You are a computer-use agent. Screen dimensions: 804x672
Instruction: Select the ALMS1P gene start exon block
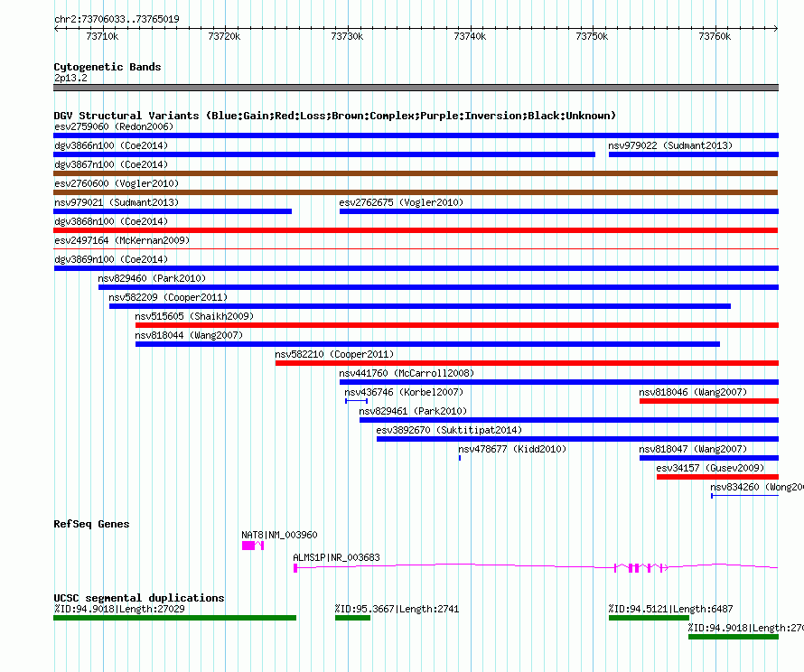[295, 568]
